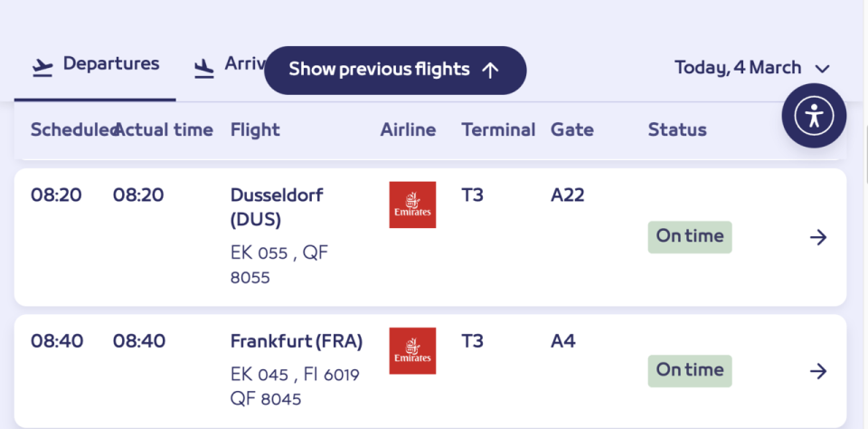
Task: Click the Status column header
Action: click(677, 130)
